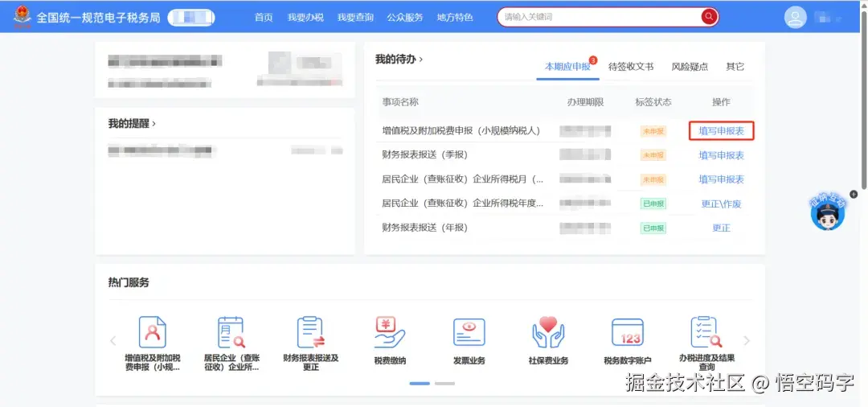
Task: Focus the keyword search input field
Action: (599, 17)
